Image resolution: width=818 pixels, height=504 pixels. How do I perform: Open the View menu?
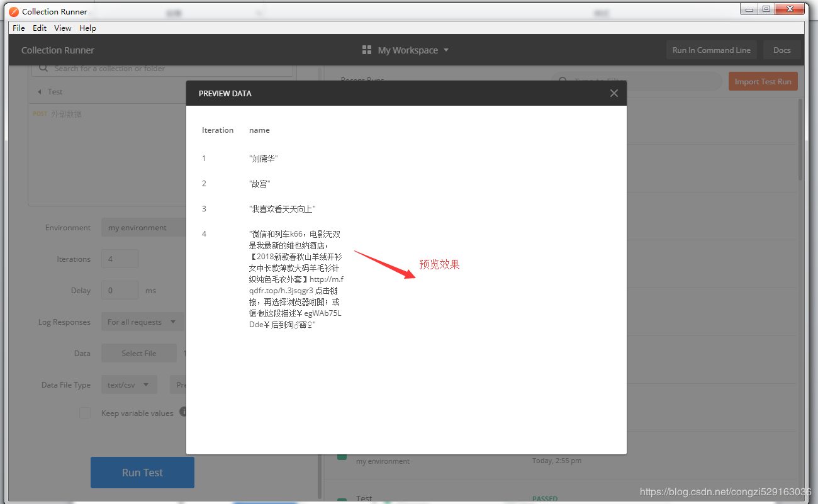(63, 28)
